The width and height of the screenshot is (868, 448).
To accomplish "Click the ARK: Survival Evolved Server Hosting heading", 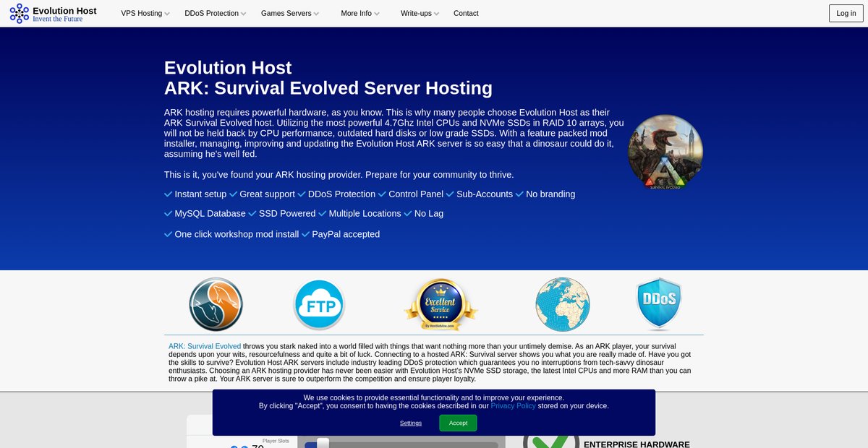I will tap(328, 88).
